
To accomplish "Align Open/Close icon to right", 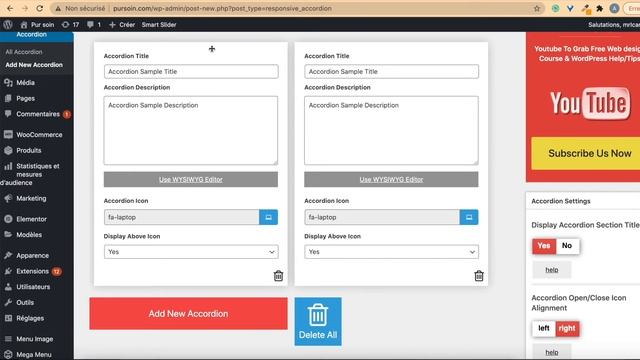I will coord(567,329).
